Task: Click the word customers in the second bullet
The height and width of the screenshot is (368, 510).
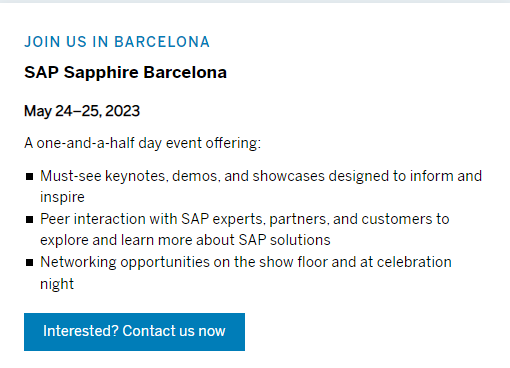Action: click(397, 219)
